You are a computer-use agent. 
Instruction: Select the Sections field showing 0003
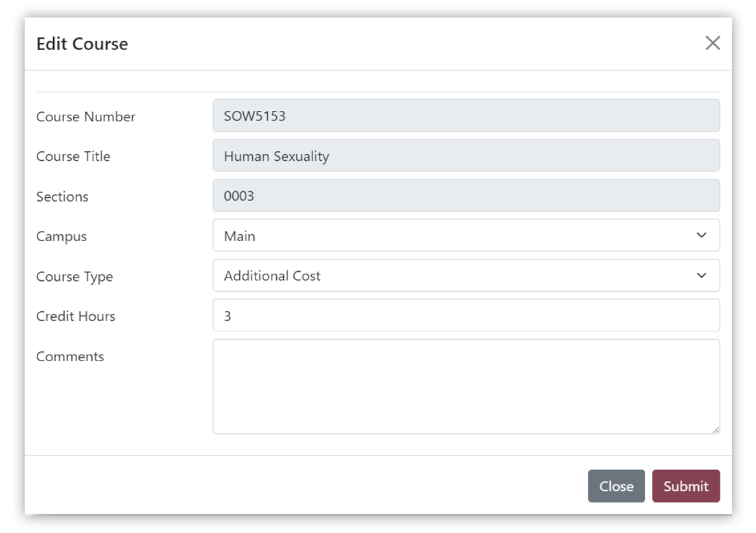point(466,196)
